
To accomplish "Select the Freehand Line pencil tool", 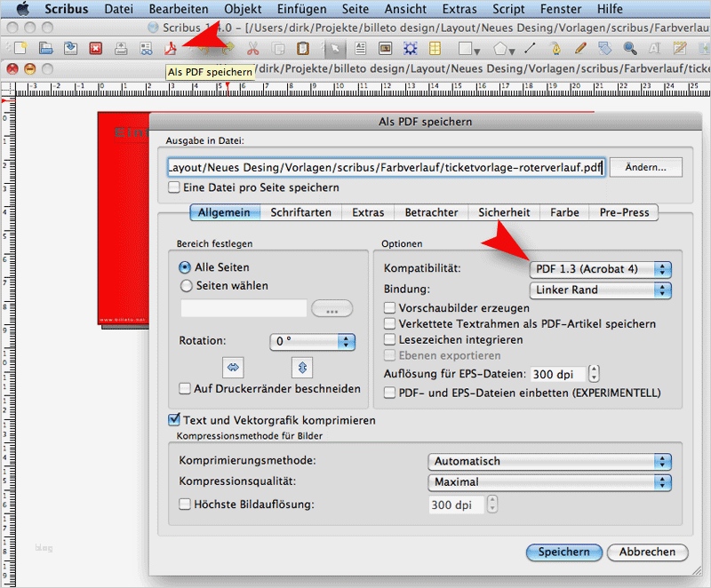I will 580,48.
